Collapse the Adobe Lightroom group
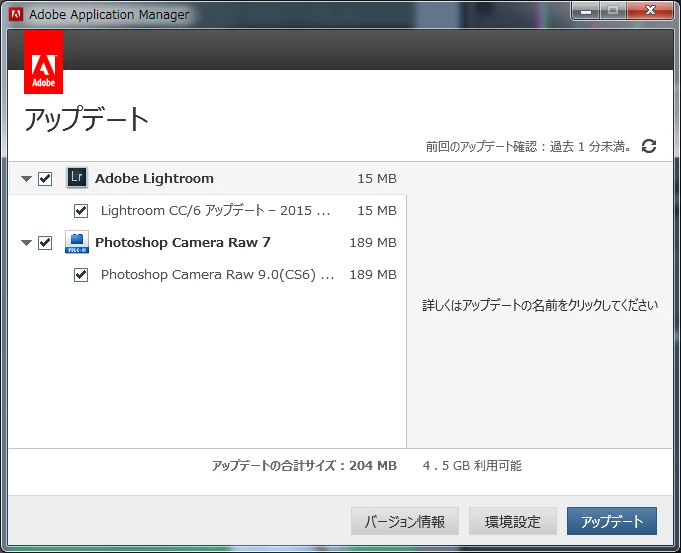Image resolution: width=681 pixels, height=553 pixels. click(26, 179)
